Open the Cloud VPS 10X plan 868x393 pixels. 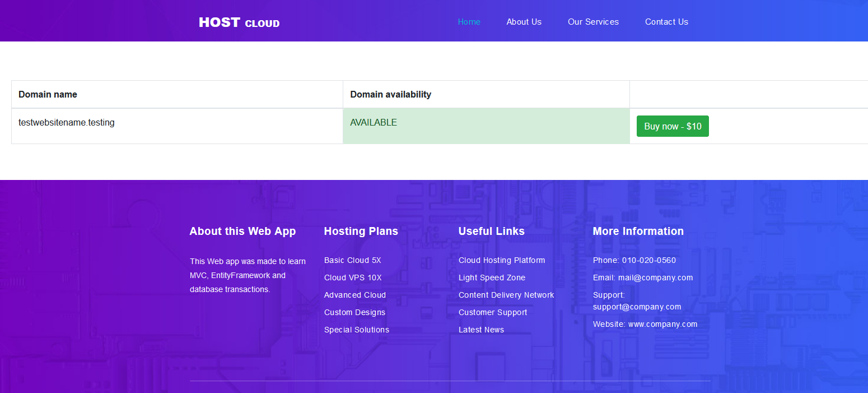353,278
